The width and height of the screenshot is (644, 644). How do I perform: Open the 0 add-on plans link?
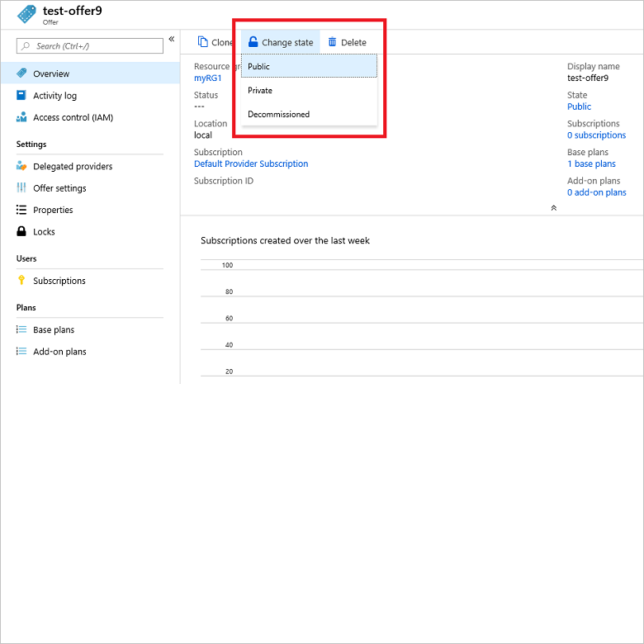pyautogui.click(x=596, y=192)
